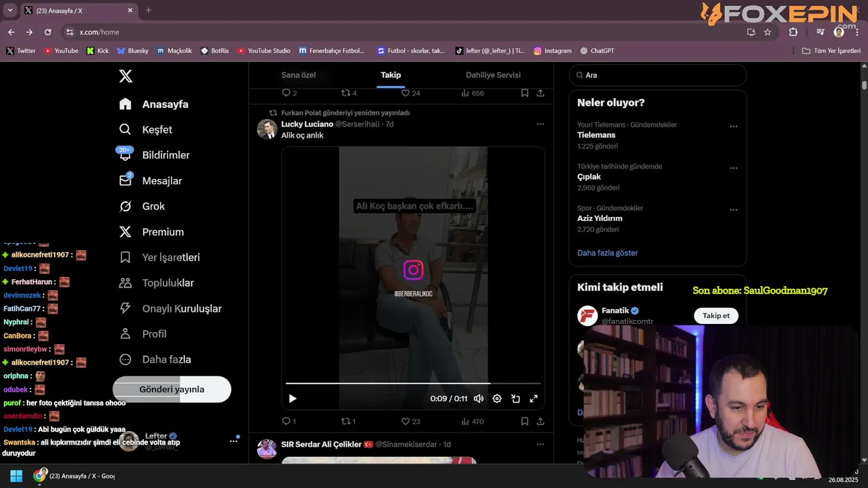This screenshot has height=488, width=868.
Task: Go back in browser
Action: (x=11, y=32)
